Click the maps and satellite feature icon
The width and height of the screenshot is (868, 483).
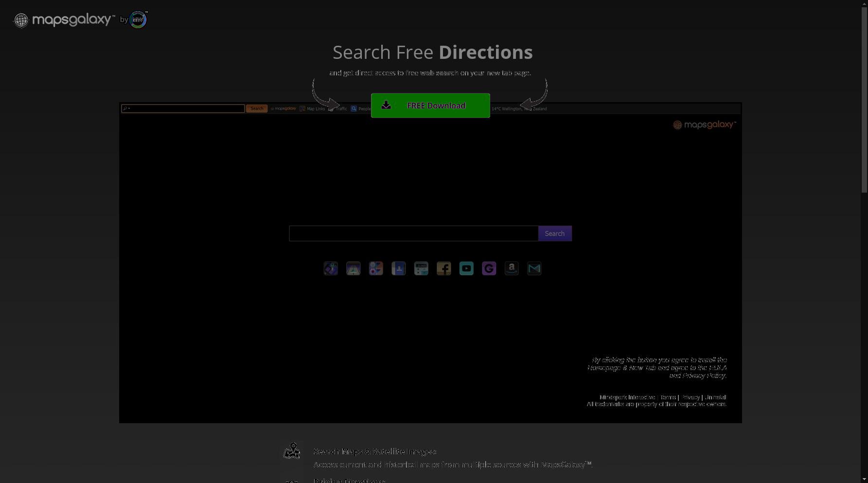pyautogui.click(x=292, y=451)
